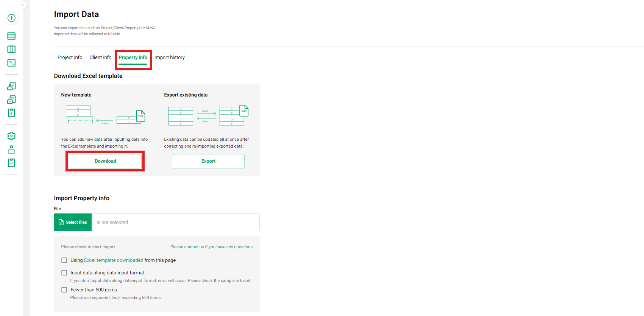Click the Download button for new template
This screenshot has height=316, width=644.
pyautogui.click(x=105, y=161)
